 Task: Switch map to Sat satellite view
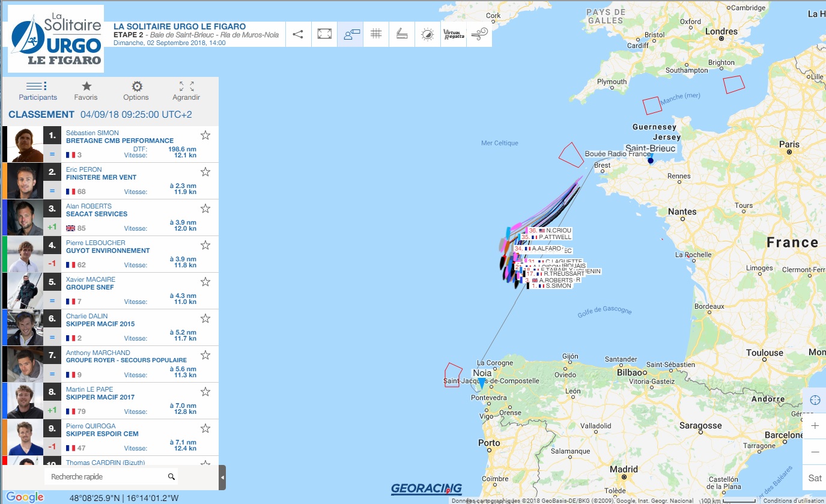click(x=815, y=478)
